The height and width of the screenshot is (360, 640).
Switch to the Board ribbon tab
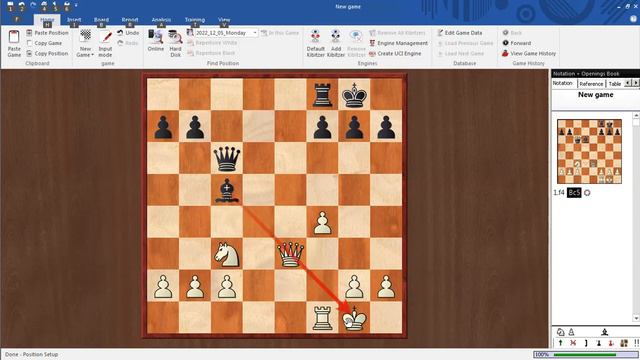click(101, 20)
